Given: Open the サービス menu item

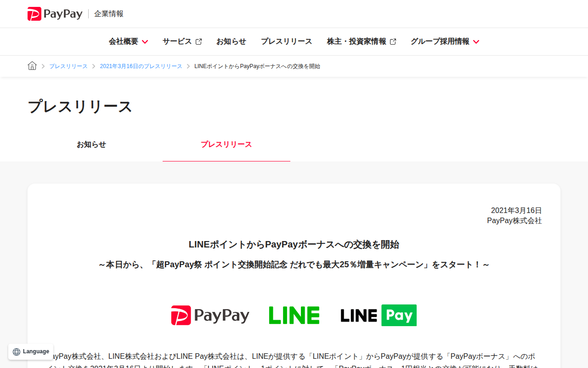Looking at the screenshot, I should point(182,41).
